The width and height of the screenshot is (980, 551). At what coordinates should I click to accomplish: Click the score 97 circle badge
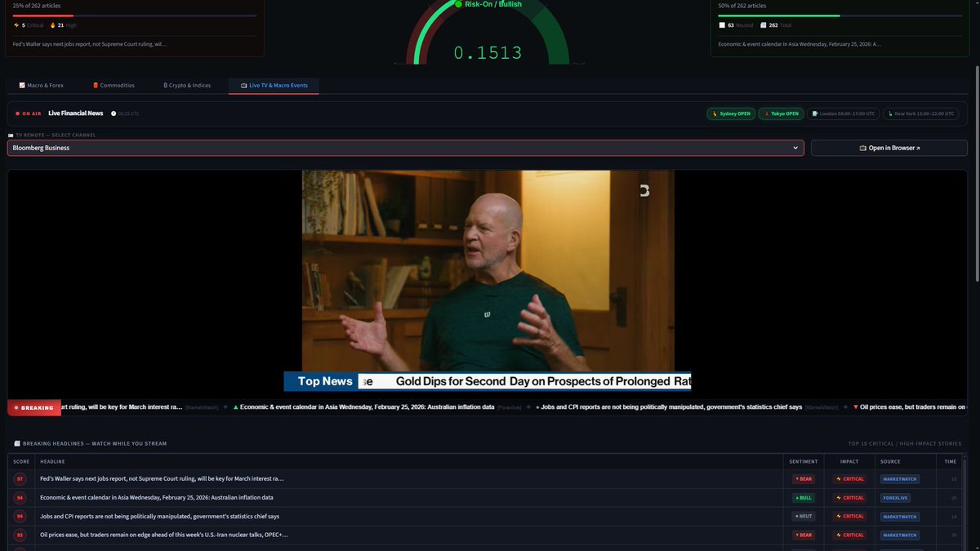coord(20,478)
